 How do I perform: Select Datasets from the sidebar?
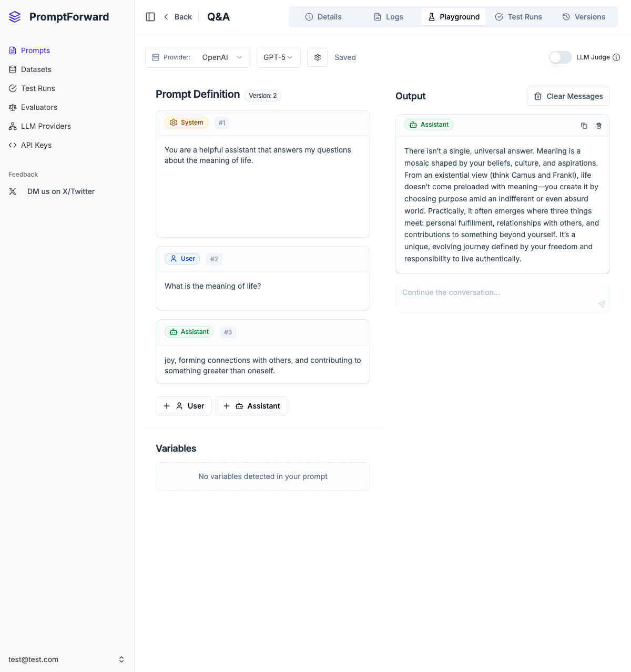(36, 69)
